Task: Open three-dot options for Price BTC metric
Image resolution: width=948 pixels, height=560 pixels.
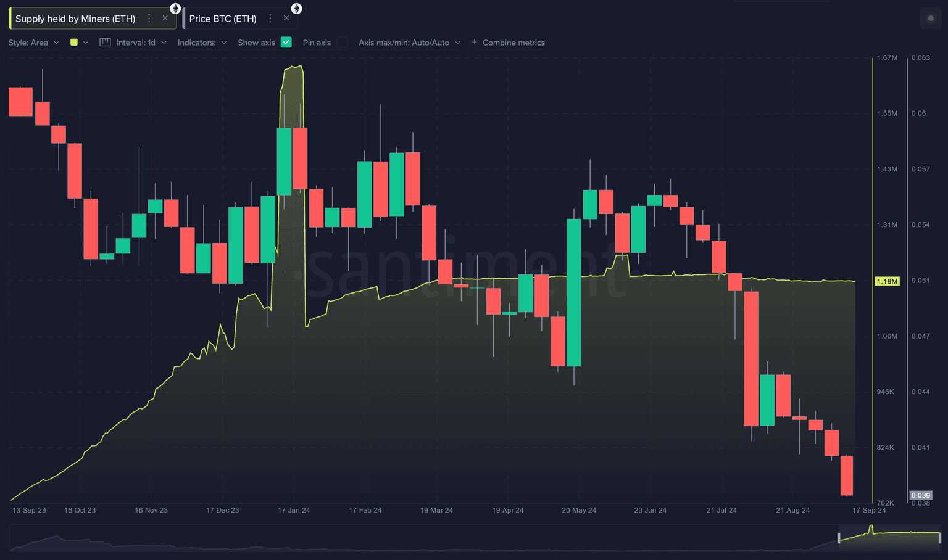Action: coord(270,19)
